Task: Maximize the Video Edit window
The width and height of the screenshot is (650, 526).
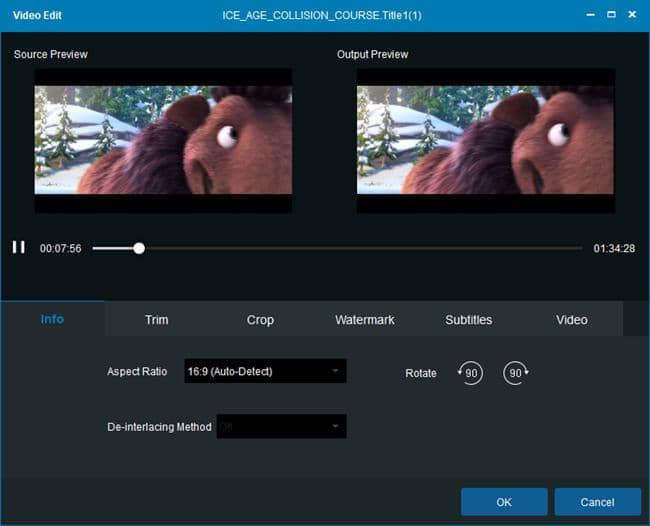Action: (611, 15)
